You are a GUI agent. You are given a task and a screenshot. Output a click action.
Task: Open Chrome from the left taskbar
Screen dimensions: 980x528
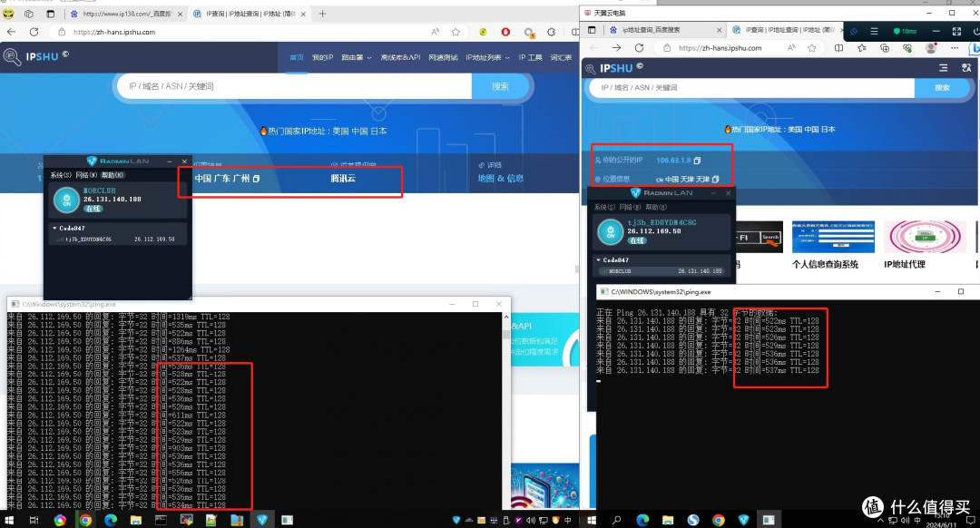(x=85, y=520)
